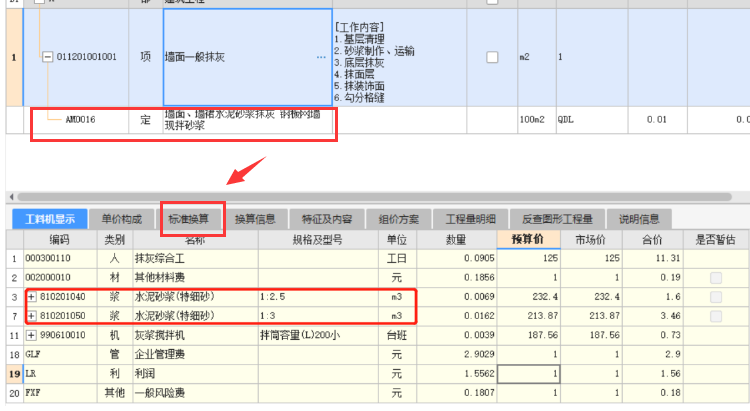The height and width of the screenshot is (411, 750).
Task: Open the 说明信息 tab
Action: click(639, 219)
